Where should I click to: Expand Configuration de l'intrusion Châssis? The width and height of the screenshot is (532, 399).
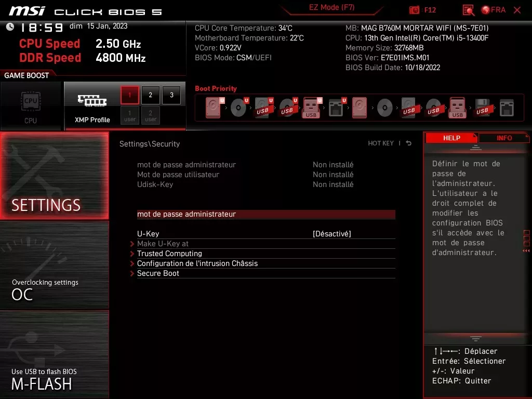[x=197, y=263]
